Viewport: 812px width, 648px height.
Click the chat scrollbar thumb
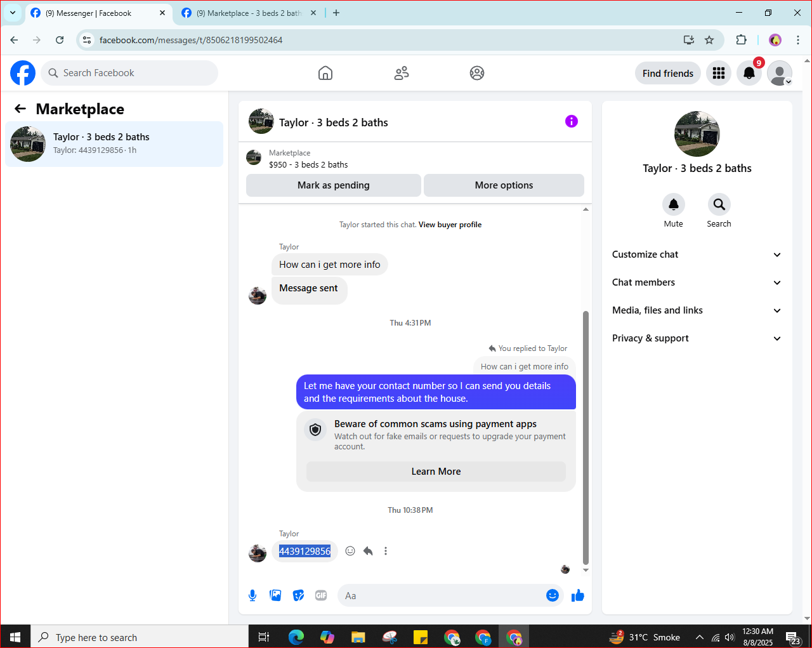(x=586, y=438)
